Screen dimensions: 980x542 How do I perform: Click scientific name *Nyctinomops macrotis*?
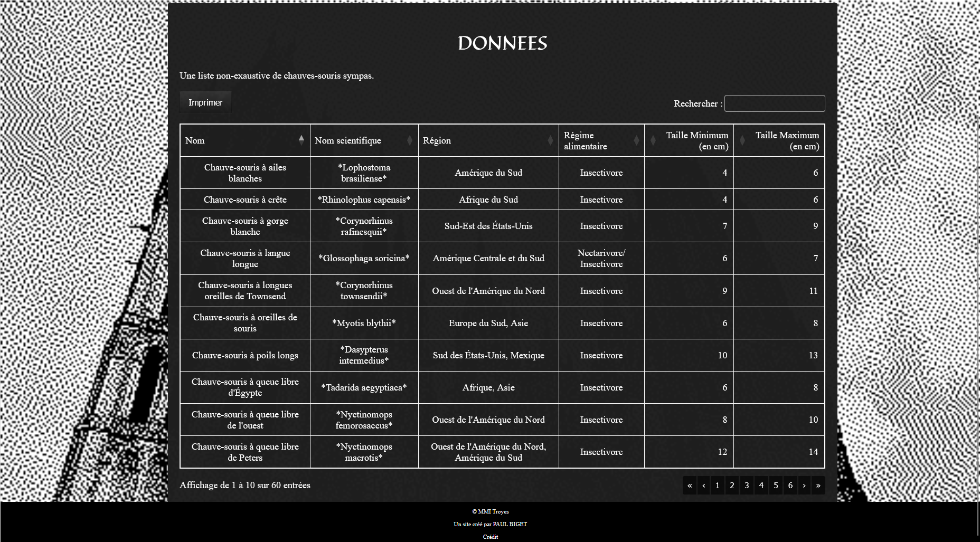[x=364, y=452]
